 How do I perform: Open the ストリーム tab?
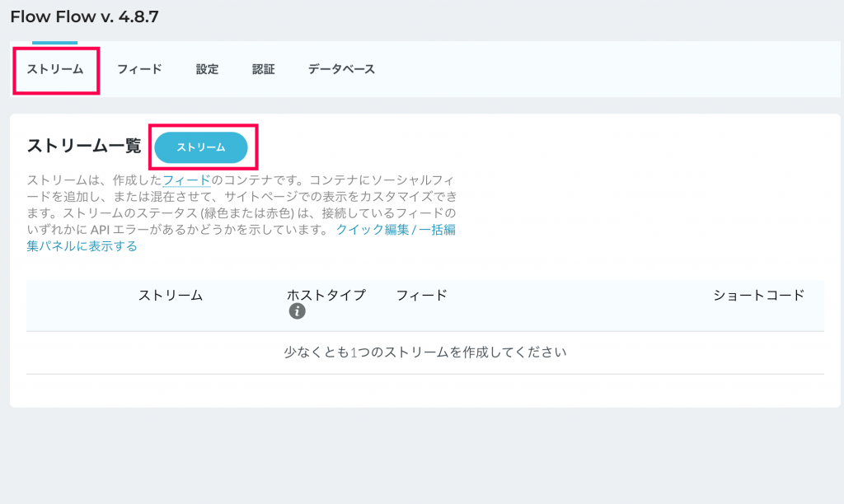pyautogui.click(x=55, y=69)
